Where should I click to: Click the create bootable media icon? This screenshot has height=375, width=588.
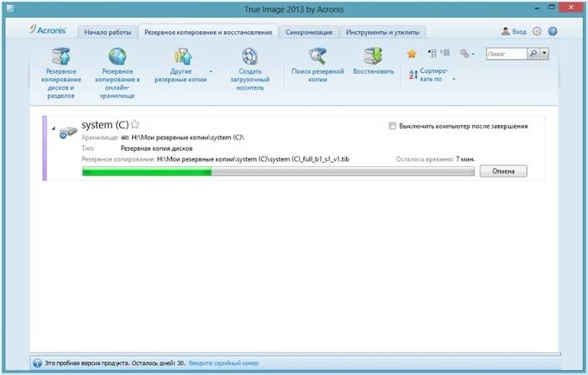click(x=249, y=58)
